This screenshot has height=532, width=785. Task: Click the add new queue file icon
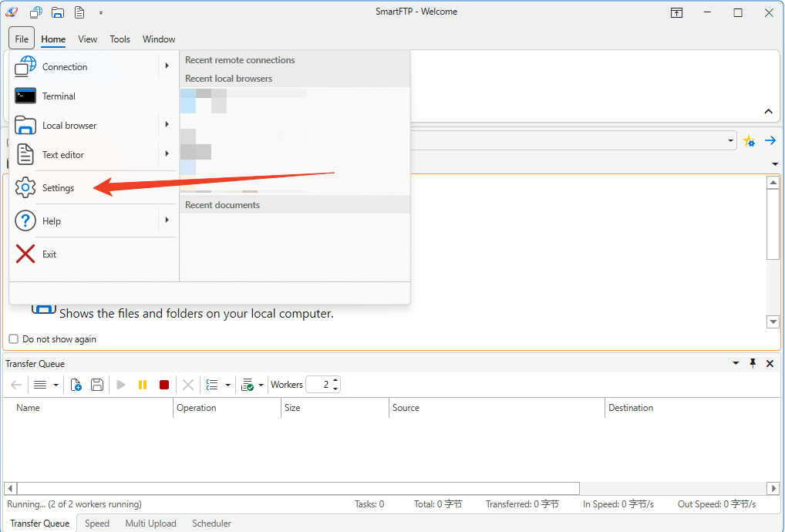pos(76,385)
